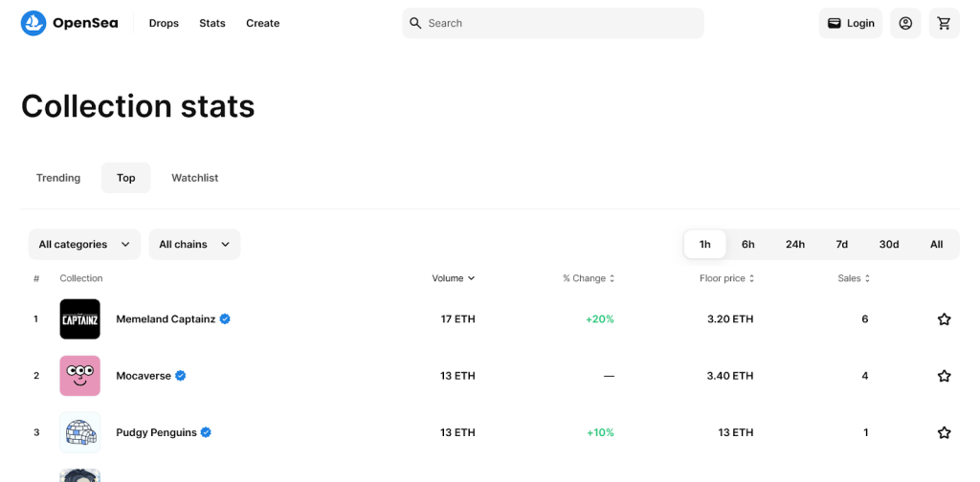Viewport: 980px width, 482px height.
Task: Click the Memeland Captainz collection thumbnail
Action: [x=79, y=319]
